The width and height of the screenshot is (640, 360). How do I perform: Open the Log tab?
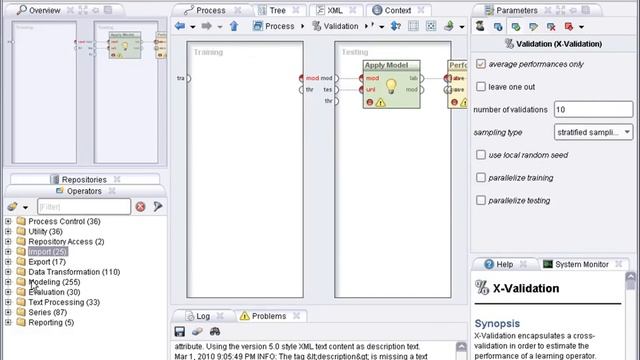coord(203,316)
